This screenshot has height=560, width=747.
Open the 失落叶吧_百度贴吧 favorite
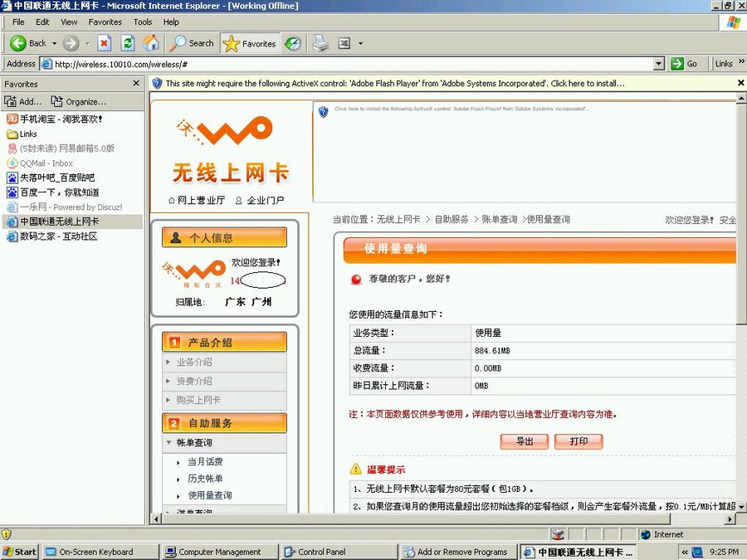tap(51, 178)
